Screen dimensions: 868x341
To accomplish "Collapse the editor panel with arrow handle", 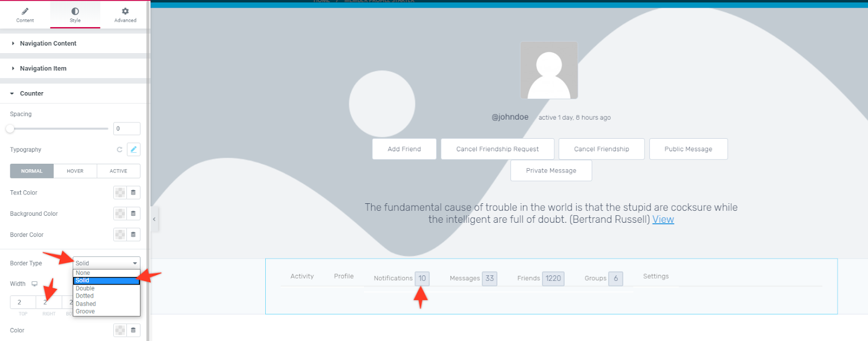I will (155, 219).
